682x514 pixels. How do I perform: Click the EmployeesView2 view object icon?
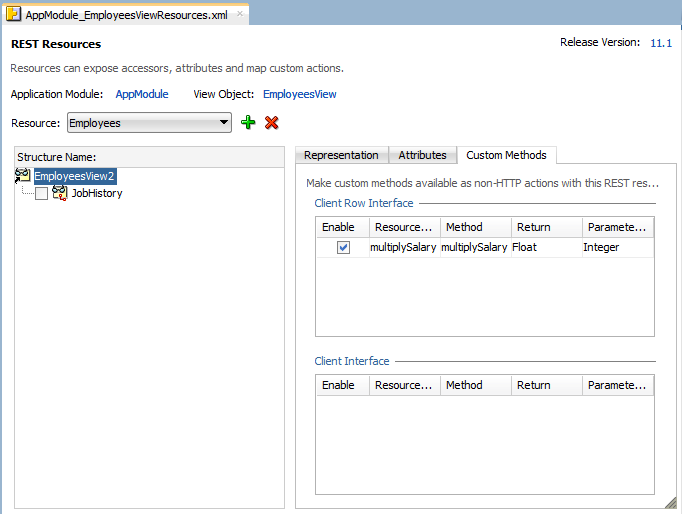point(23,176)
